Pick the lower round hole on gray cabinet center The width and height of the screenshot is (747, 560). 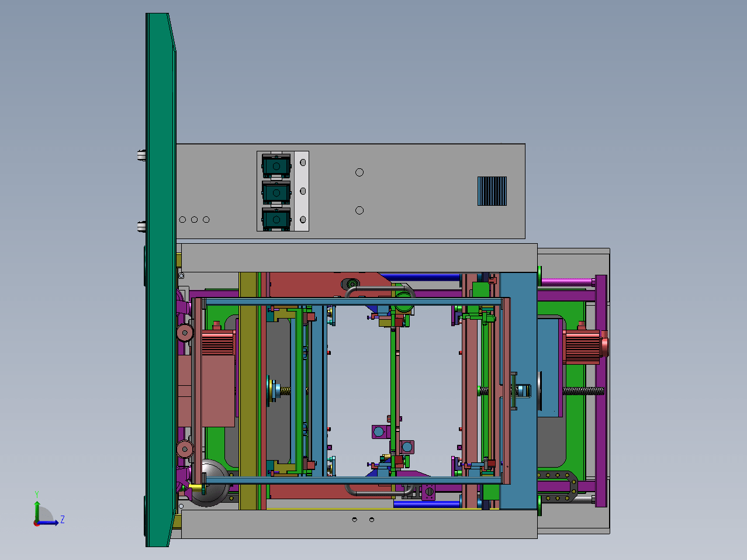pos(359,210)
